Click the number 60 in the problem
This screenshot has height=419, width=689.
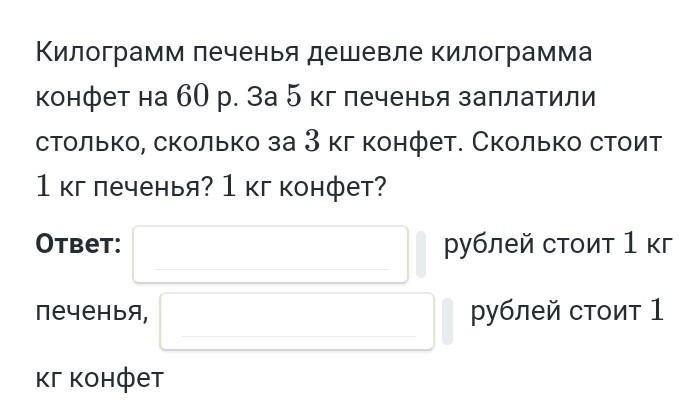(192, 96)
